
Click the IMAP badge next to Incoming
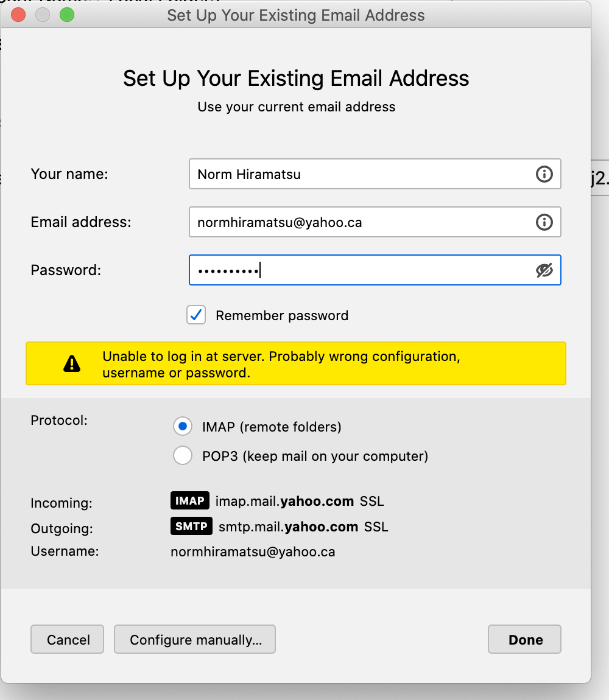point(190,500)
